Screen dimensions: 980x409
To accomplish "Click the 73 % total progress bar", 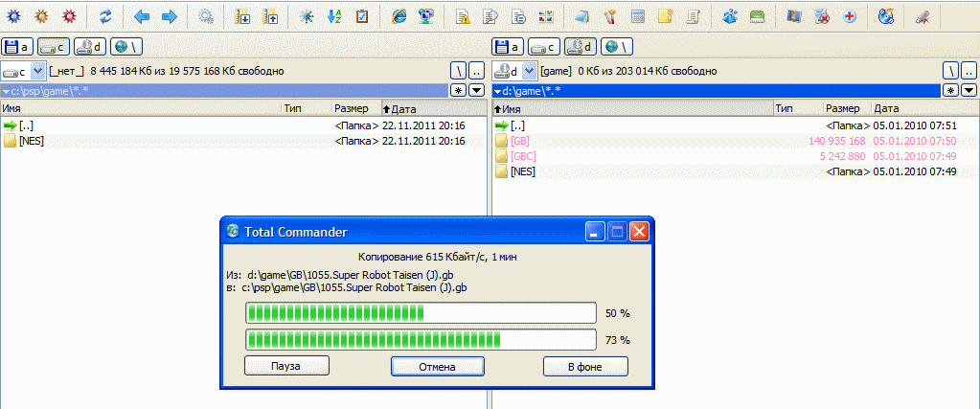I will [422, 340].
